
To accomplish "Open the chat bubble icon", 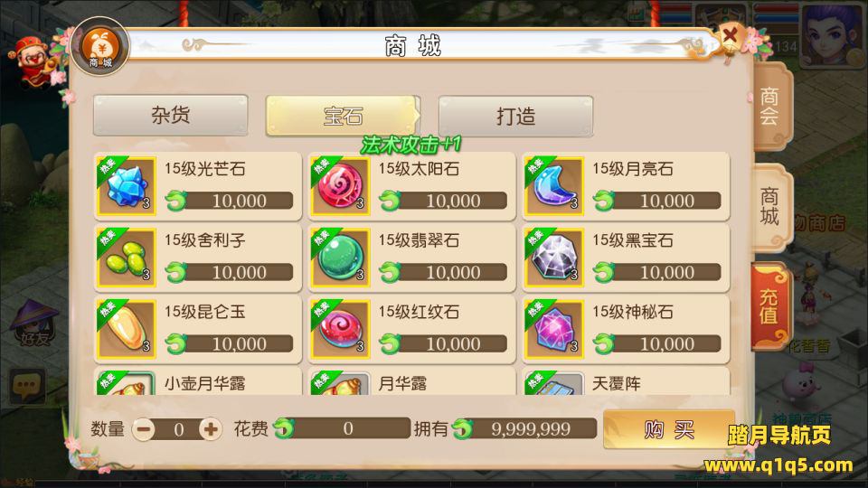I will 26,386.
